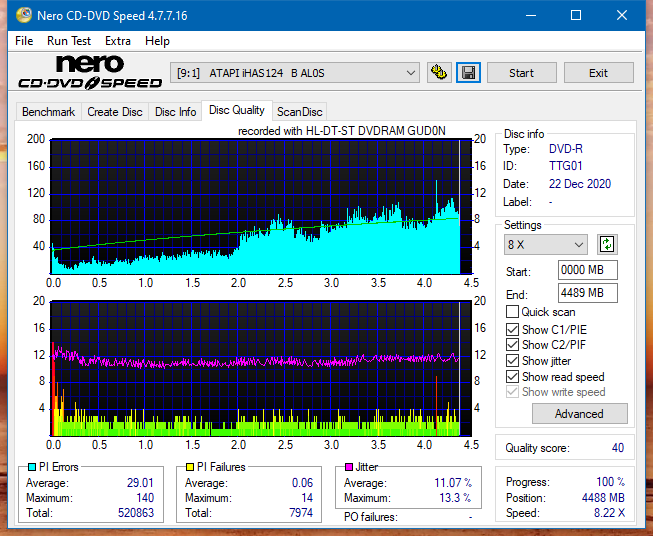
Task: Switch to the ScanDisc tab
Action: [x=299, y=112]
